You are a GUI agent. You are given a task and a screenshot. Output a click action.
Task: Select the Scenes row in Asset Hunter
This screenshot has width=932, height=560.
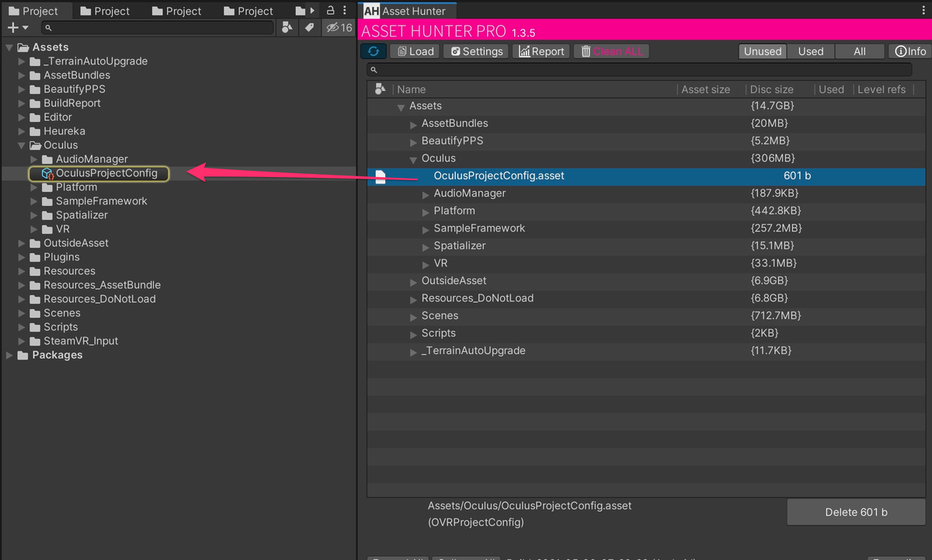(647, 316)
